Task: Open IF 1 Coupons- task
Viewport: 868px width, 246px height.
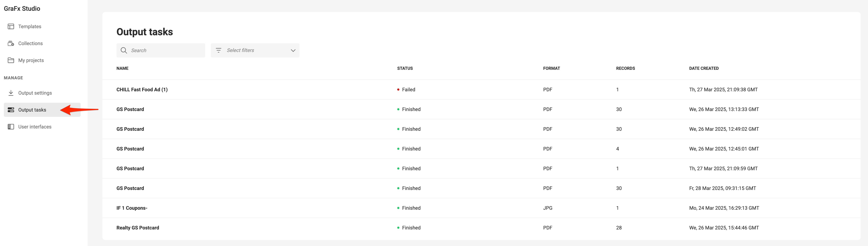Action: 132,208
